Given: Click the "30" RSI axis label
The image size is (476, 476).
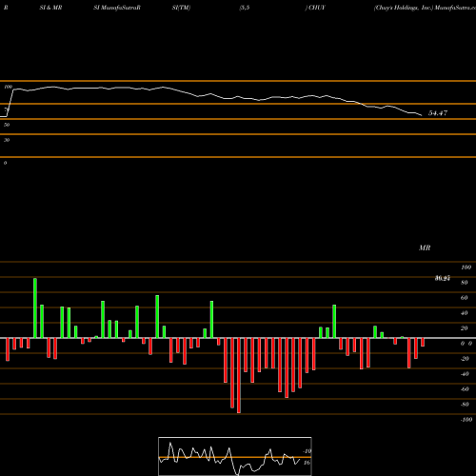Looking at the screenshot, I should pyautogui.click(x=7, y=140).
